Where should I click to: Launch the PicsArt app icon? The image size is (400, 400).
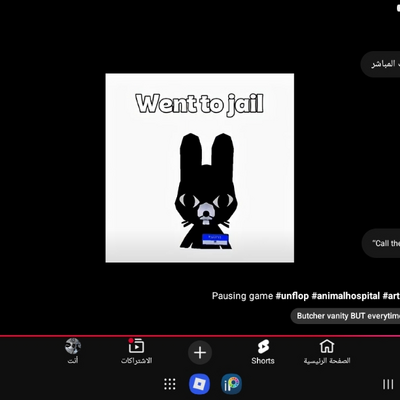click(232, 384)
